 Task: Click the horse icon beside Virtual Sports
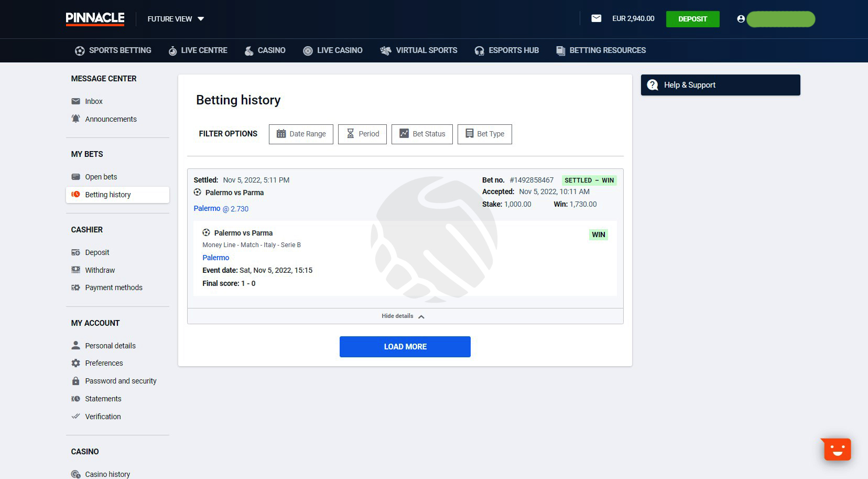coord(386,51)
